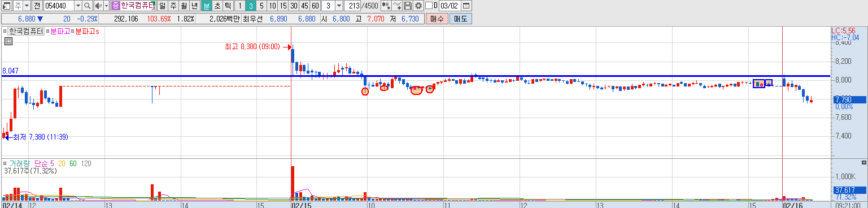868x208 pixels.
Task: Click the 매도 sell button
Action: pos(460,19)
